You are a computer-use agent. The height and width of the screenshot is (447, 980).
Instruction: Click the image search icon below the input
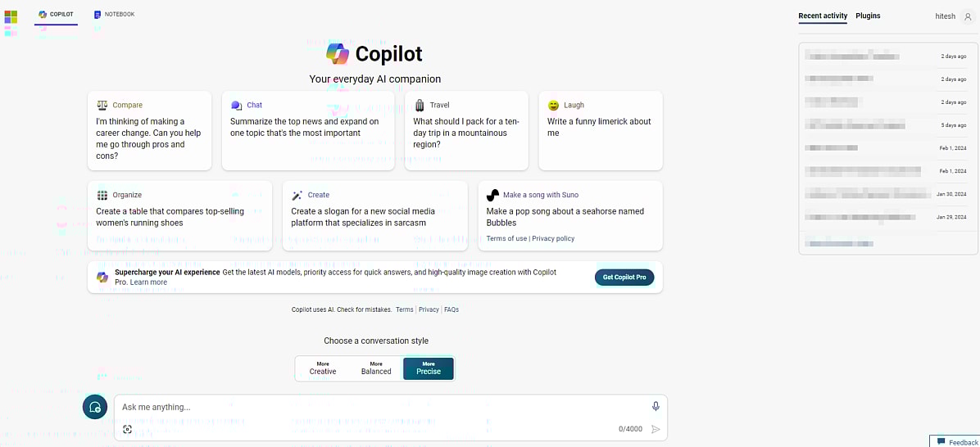(x=128, y=429)
